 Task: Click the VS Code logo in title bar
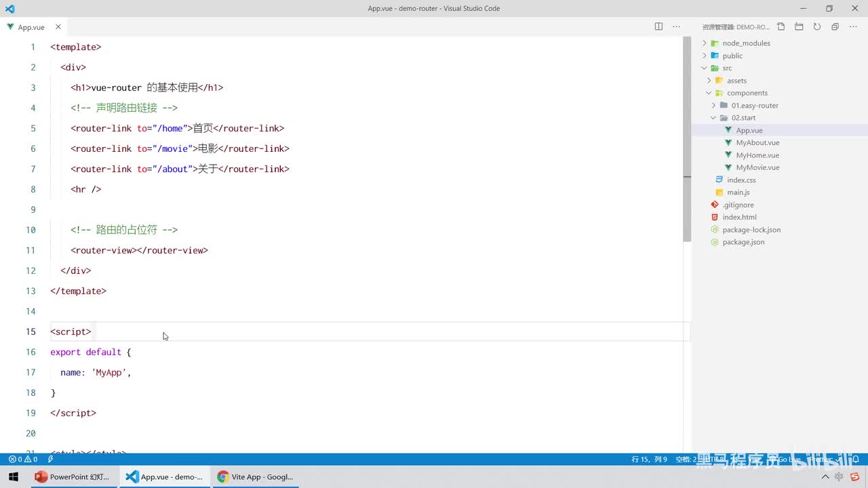tap(9, 9)
